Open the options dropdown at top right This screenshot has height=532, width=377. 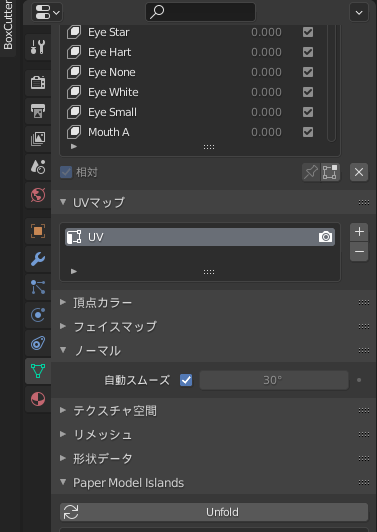click(359, 13)
